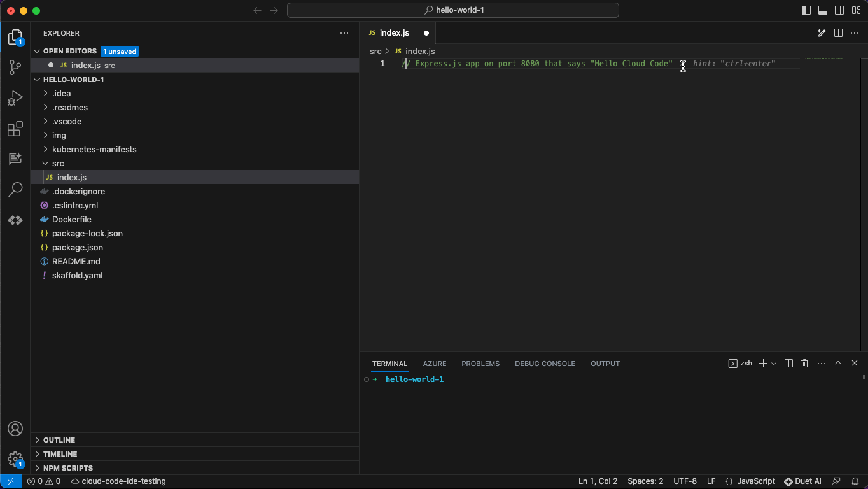Launch a new terminal with the plus icon
Image resolution: width=868 pixels, height=489 pixels.
pyautogui.click(x=762, y=363)
